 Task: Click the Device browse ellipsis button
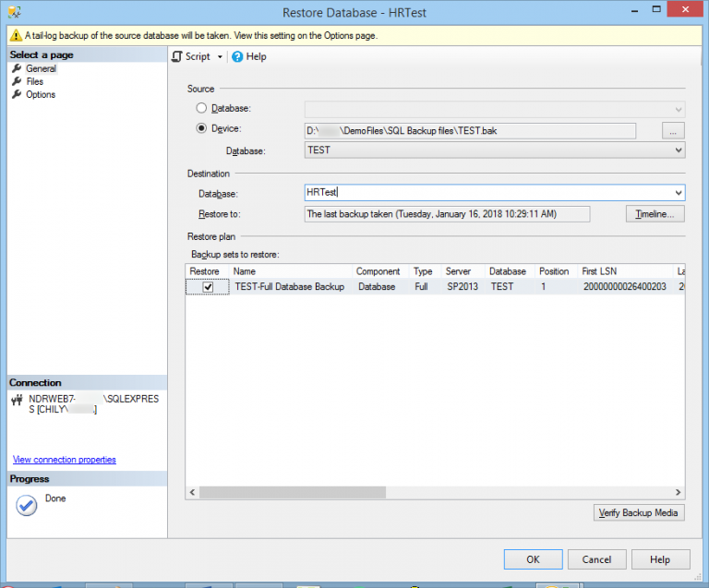[673, 130]
